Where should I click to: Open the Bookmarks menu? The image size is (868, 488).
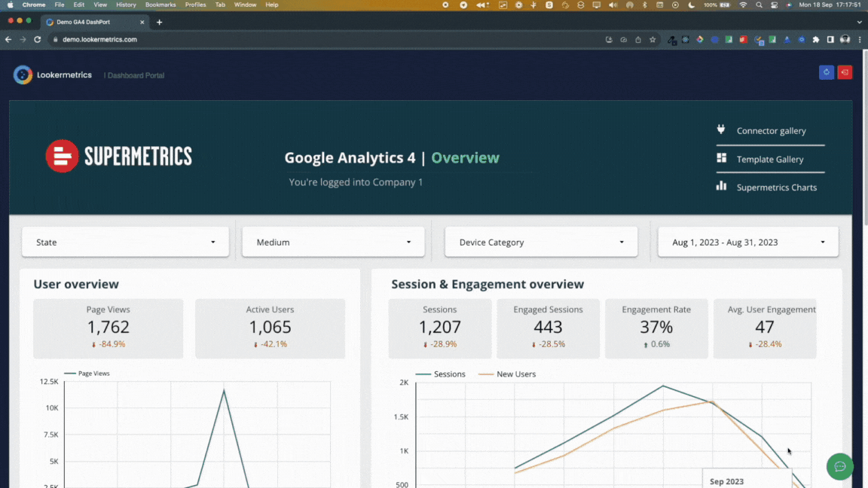(x=160, y=5)
